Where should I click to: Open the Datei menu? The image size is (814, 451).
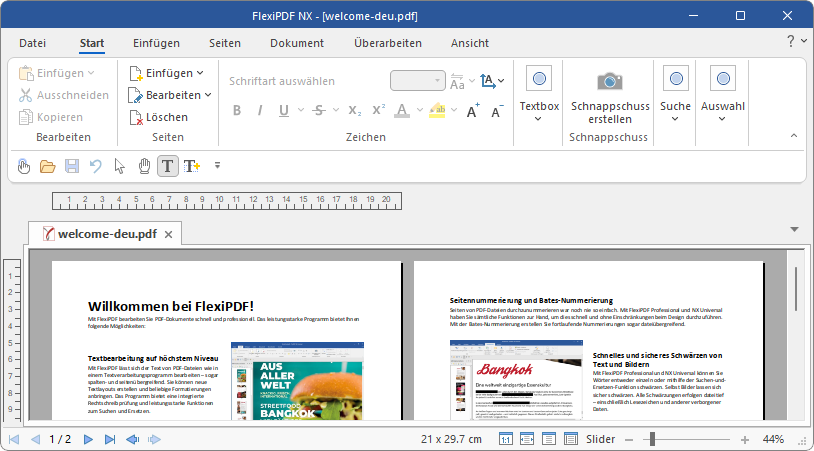(x=33, y=43)
